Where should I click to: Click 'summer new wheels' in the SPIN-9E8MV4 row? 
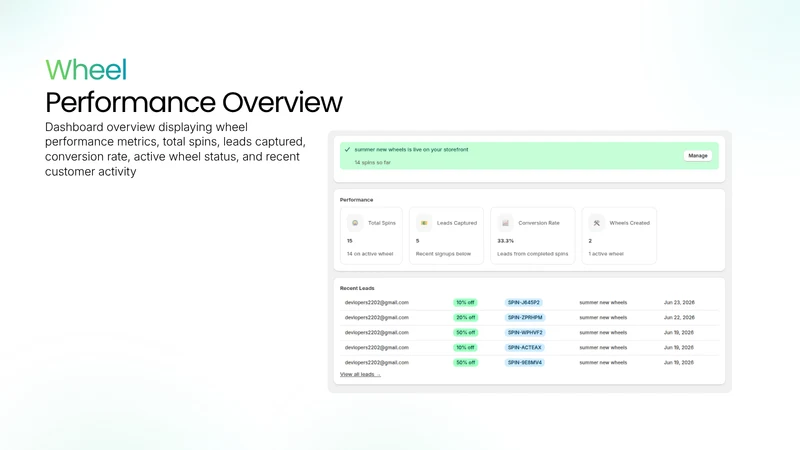click(x=603, y=363)
